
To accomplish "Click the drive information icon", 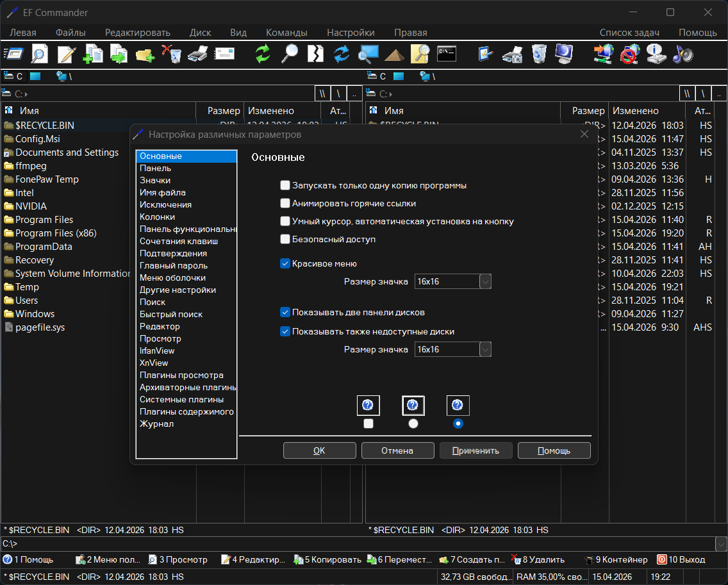I will pyautogui.click(x=656, y=54).
